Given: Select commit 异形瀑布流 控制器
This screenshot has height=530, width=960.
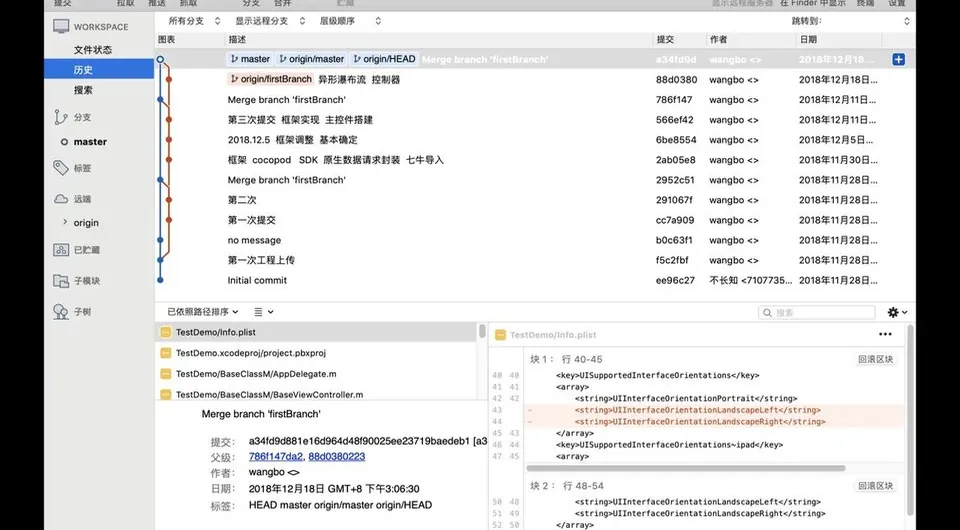Looking at the screenshot, I should 535,80.
